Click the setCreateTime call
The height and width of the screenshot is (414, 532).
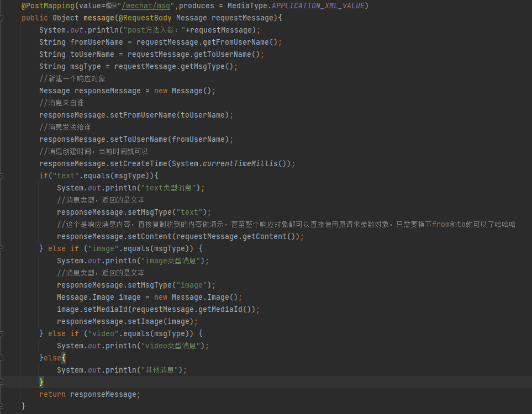pyautogui.click(x=139, y=164)
